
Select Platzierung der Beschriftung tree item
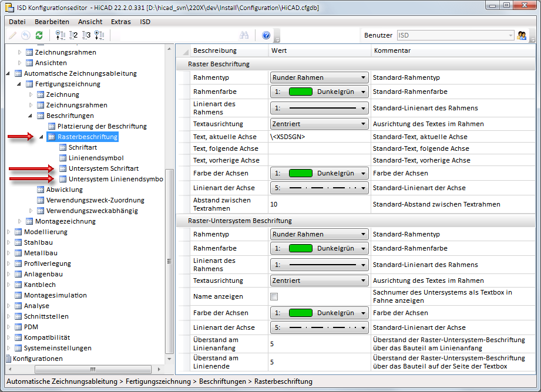click(102, 126)
